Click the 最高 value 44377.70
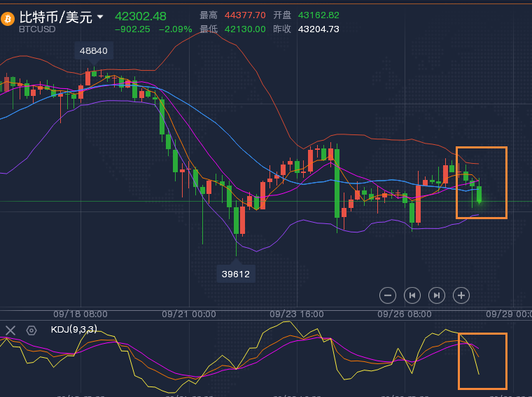 pyautogui.click(x=245, y=15)
